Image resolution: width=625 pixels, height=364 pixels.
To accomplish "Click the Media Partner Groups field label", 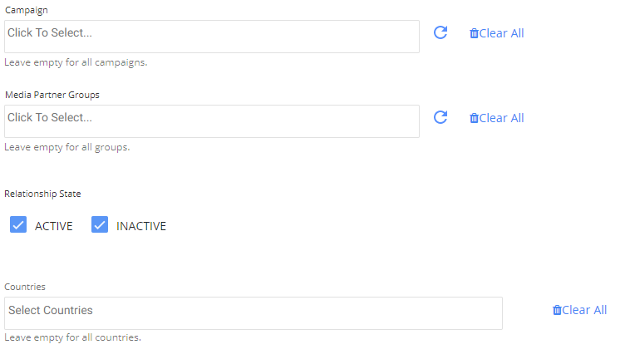I will tap(52, 95).
